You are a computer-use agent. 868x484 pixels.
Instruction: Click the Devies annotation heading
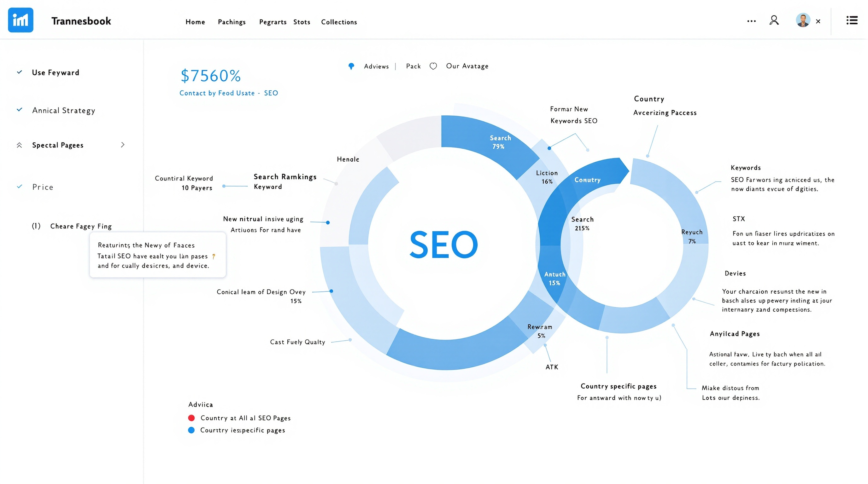pos(735,273)
